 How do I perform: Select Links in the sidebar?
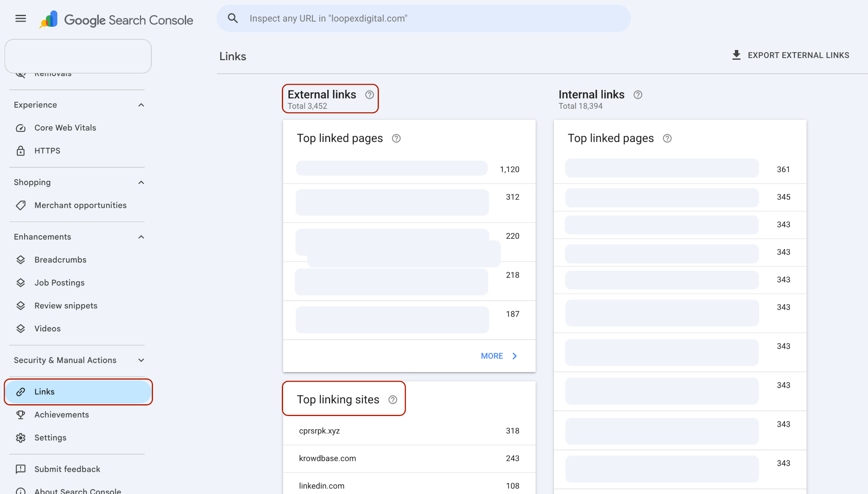point(78,392)
